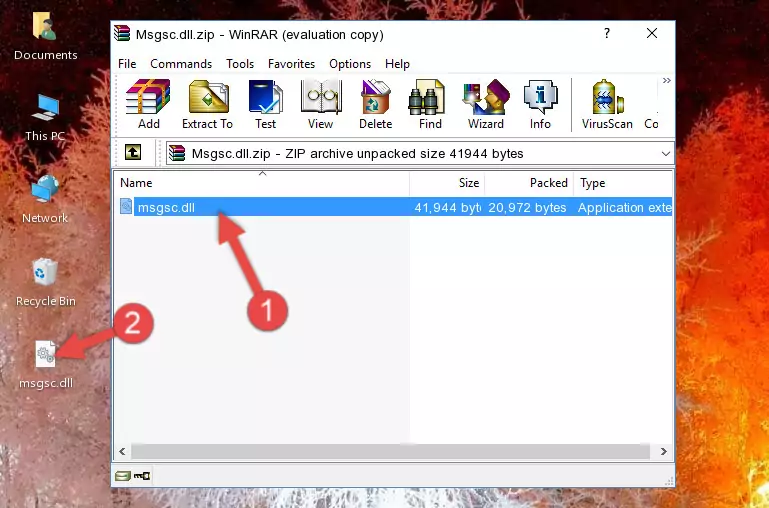Show archive Info
Screen dimensions: 769x508
[540, 104]
